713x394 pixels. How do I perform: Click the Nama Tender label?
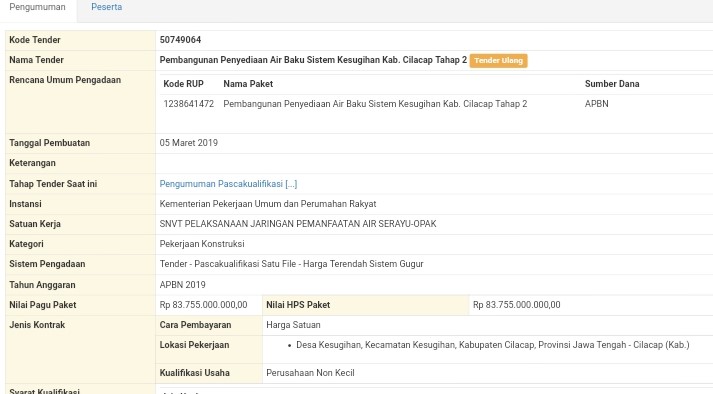click(x=36, y=60)
